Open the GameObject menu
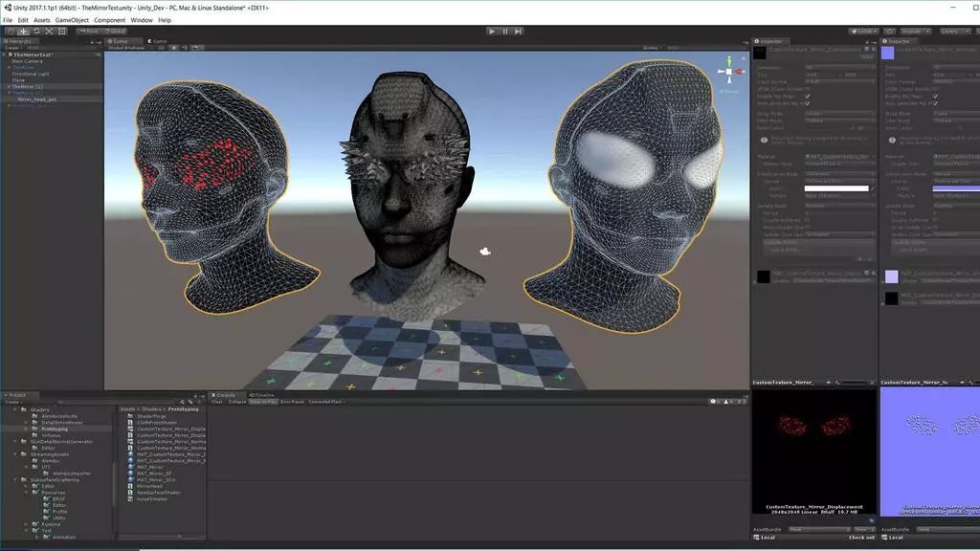The width and height of the screenshot is (980, 551). click(72, 20)
